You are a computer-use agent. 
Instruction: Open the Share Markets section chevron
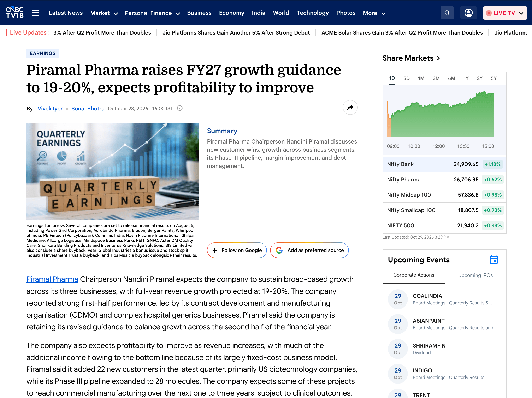click(438, 58)
